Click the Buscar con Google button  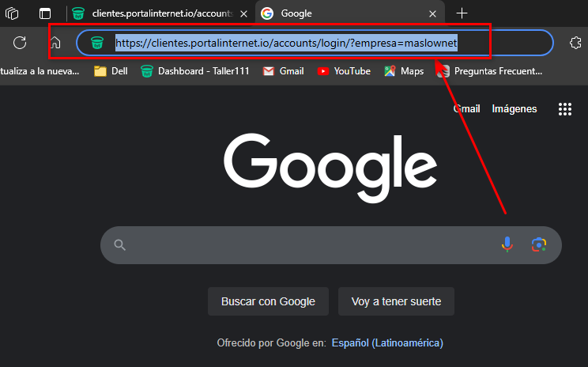pos(268,301)
